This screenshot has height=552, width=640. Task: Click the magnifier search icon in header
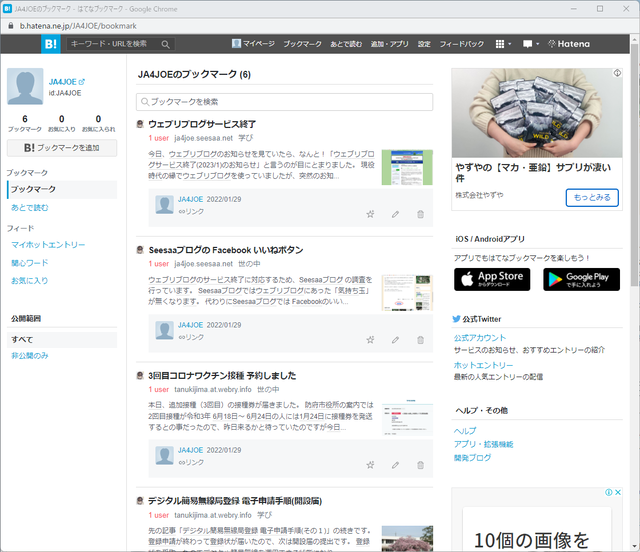[x=165, y=44]
